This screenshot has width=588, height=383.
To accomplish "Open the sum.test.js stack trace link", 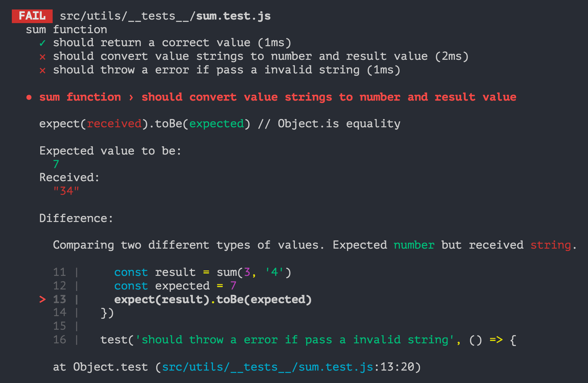I will [268, 367].
